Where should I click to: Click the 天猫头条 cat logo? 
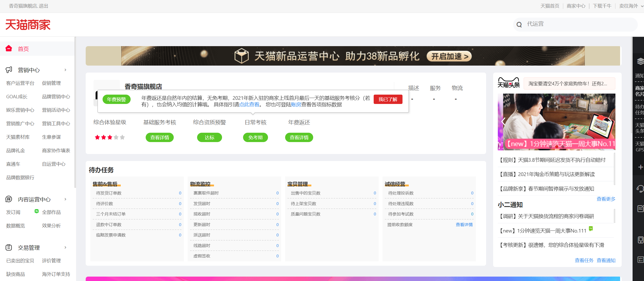[x=508, y=83]
